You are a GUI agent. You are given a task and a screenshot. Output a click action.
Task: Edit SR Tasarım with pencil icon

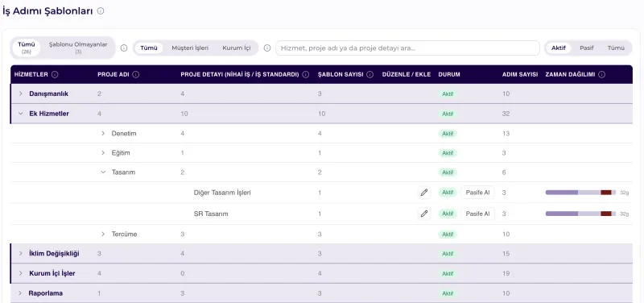point(424,214)
